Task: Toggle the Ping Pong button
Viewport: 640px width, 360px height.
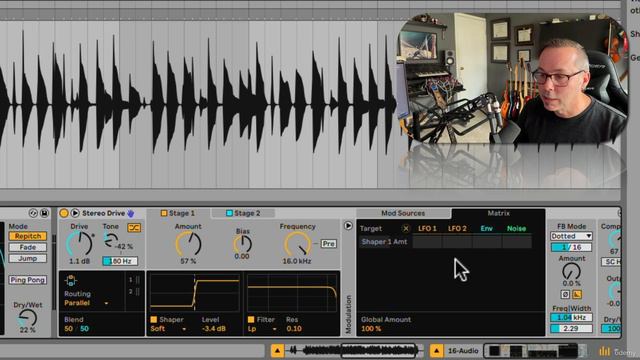Action: point(28,280)
